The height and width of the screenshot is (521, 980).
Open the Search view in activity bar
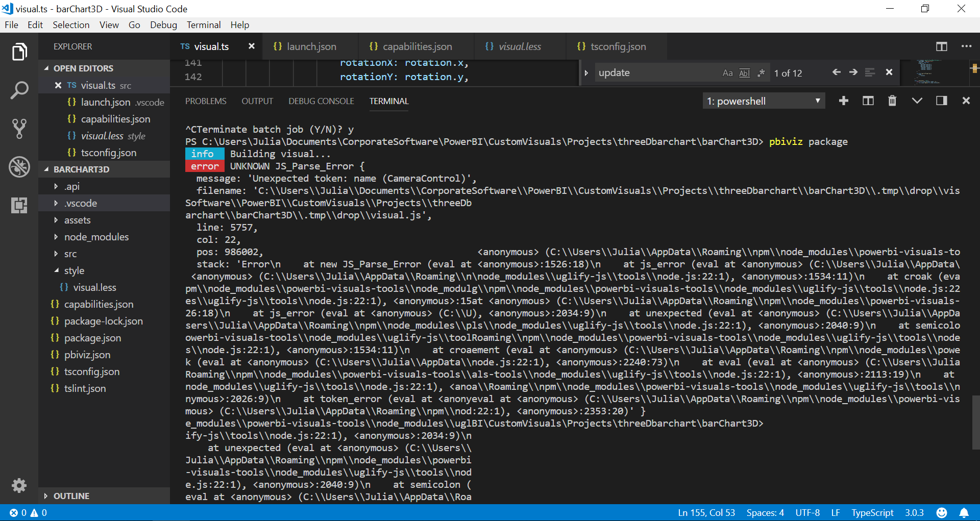coord(19,90)
